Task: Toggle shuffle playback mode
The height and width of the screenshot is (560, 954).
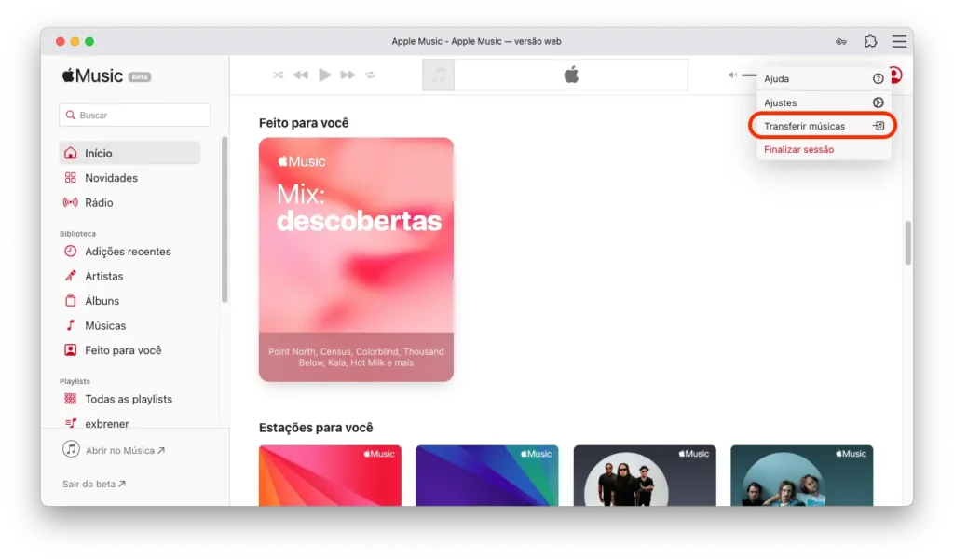Action: pos(278,75)
